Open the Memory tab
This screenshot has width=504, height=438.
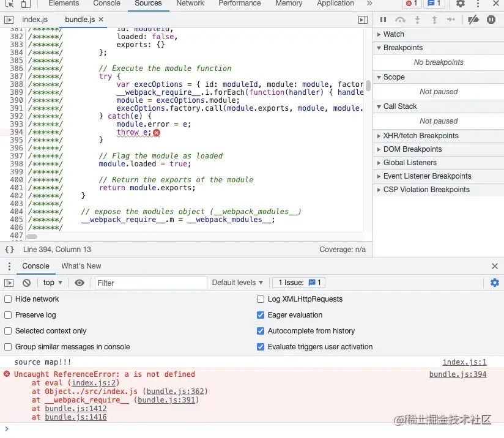tap(289, 3)
